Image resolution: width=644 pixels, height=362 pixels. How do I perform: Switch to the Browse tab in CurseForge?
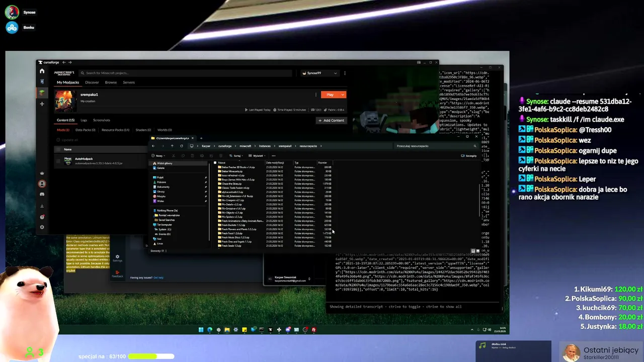click(x=111, y=82)
